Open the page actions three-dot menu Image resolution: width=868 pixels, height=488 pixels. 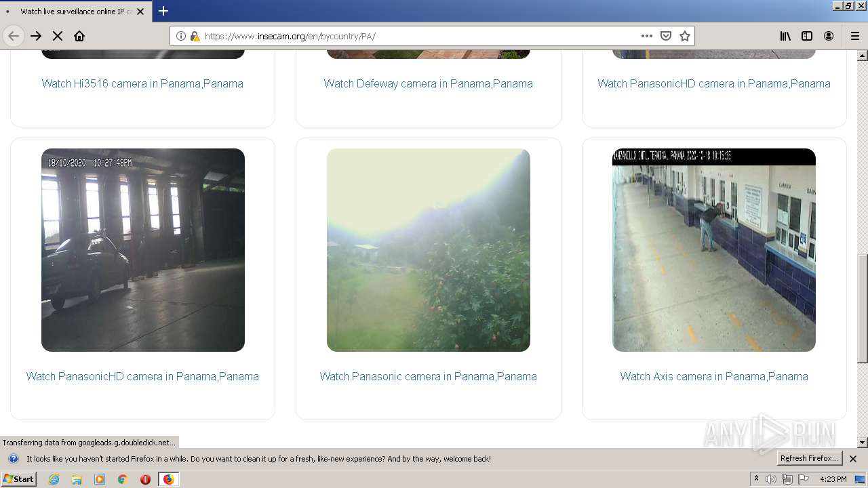(x=647, y=36)
